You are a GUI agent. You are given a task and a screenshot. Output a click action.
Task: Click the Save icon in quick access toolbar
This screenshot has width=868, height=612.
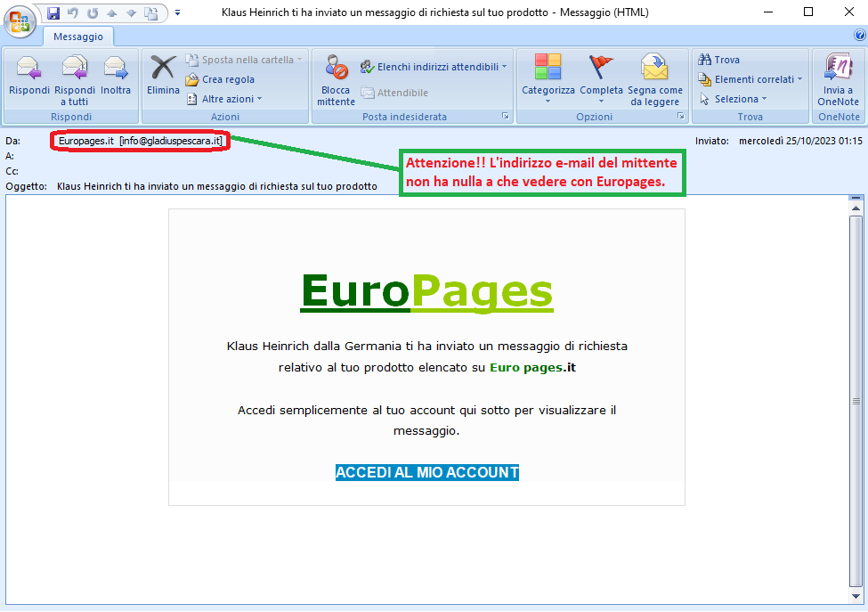click(x=53, y=12)
